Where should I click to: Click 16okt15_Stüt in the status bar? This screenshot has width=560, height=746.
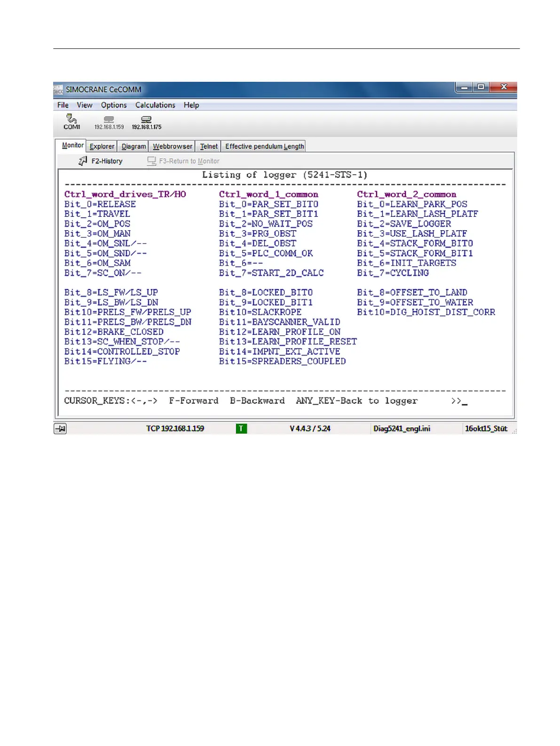coord(486,429)
